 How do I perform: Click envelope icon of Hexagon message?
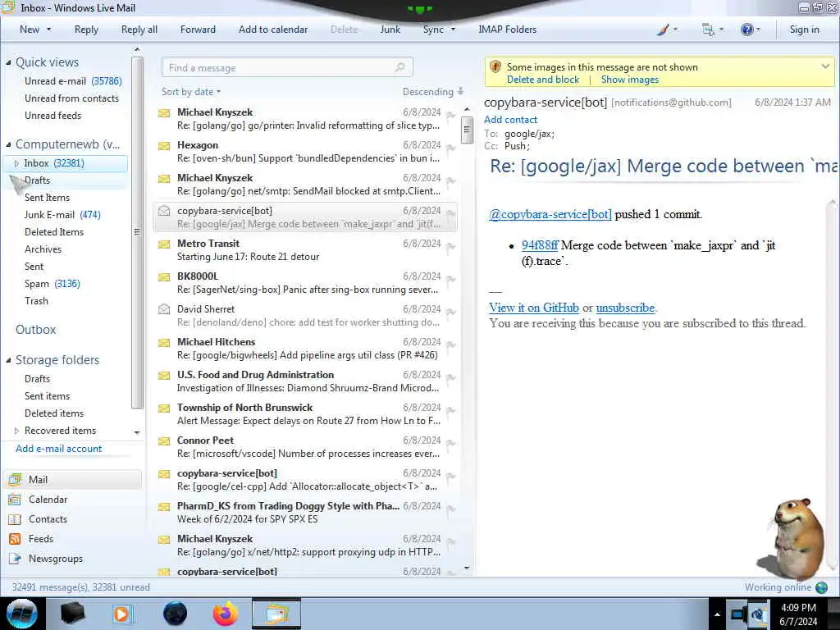(164, 146)
